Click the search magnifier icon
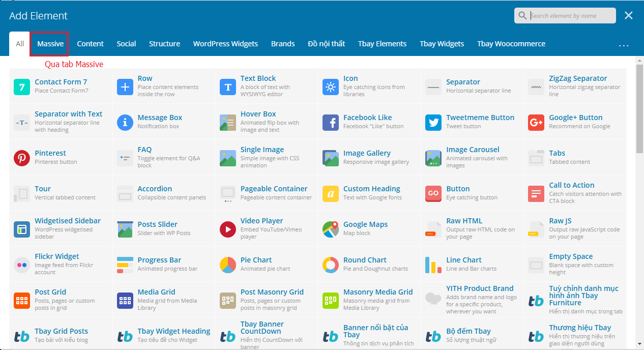The image size is (644, 350). [x=522, y=16]
